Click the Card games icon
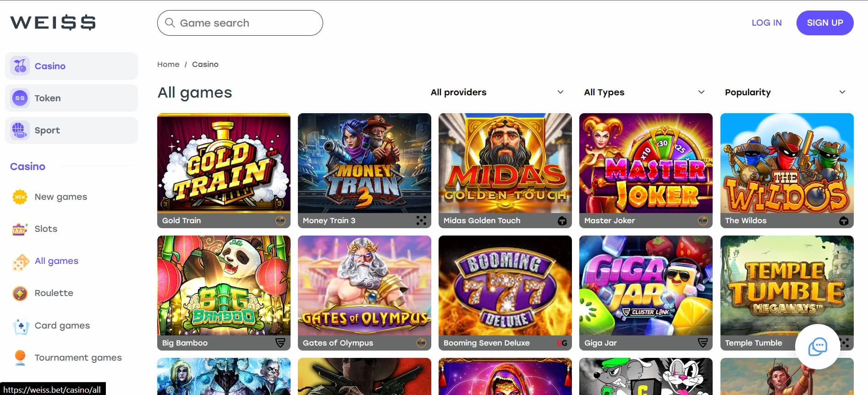 21,326
